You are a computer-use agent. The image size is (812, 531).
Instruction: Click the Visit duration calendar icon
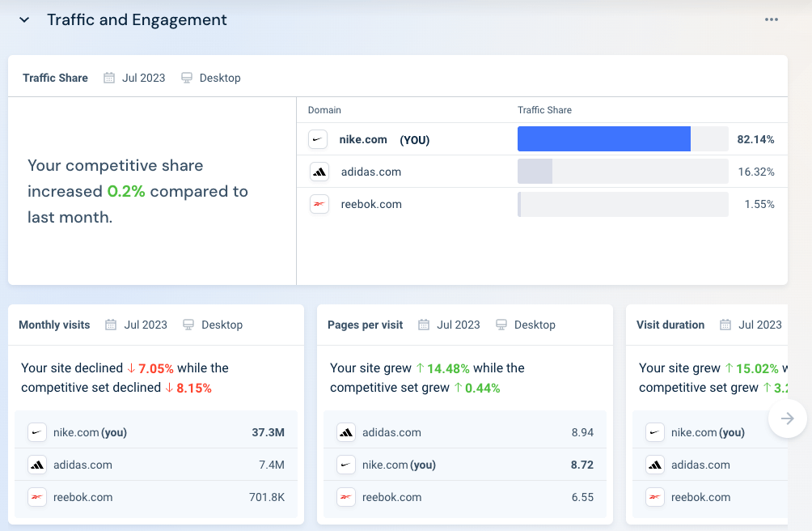tap(725, 325)
